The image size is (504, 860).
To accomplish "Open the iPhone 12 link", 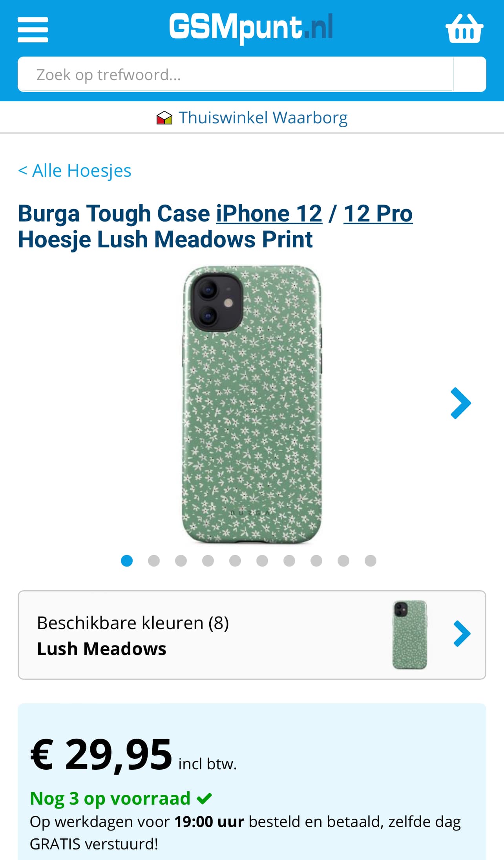I will pos(269,214).
